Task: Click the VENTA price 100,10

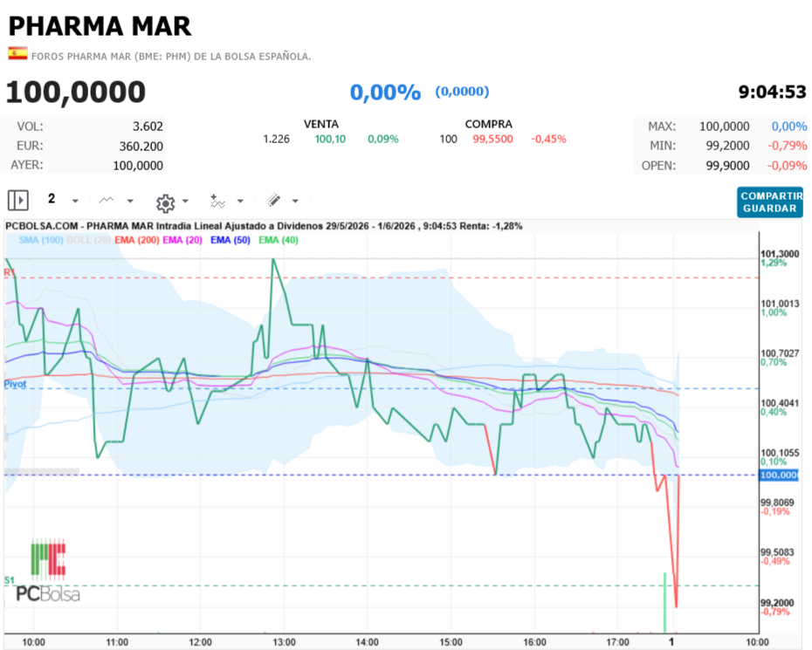Action: click(x=330, y=140)
